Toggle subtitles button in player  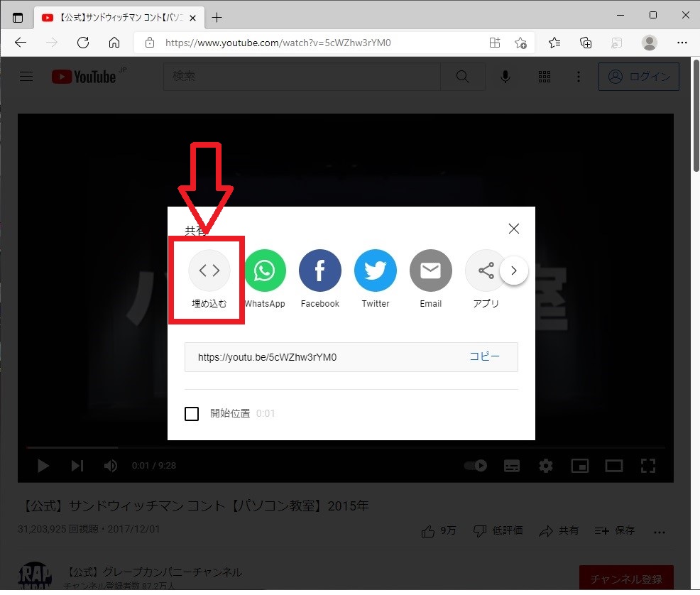[x=512, y=466]
